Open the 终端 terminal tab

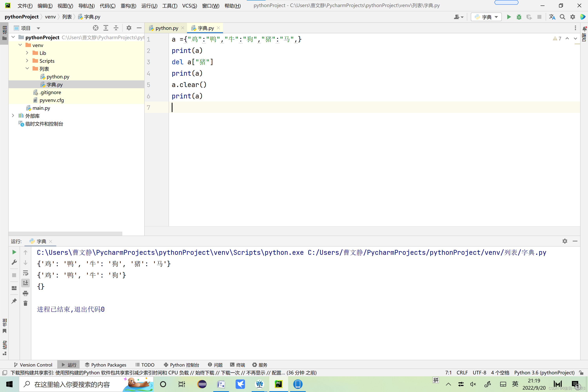[x=238, y=365]
